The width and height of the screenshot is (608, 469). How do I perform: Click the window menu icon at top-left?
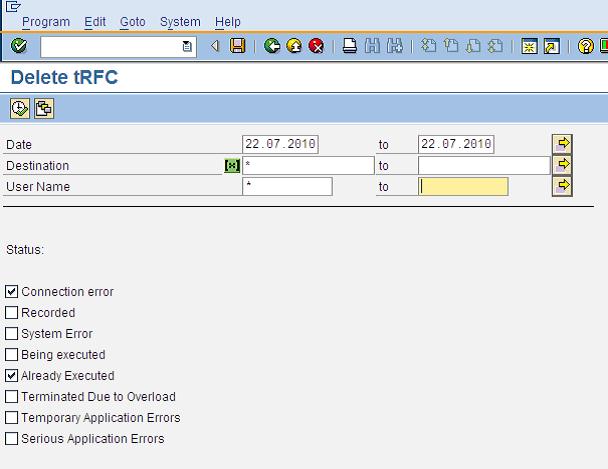coord(13,6)
